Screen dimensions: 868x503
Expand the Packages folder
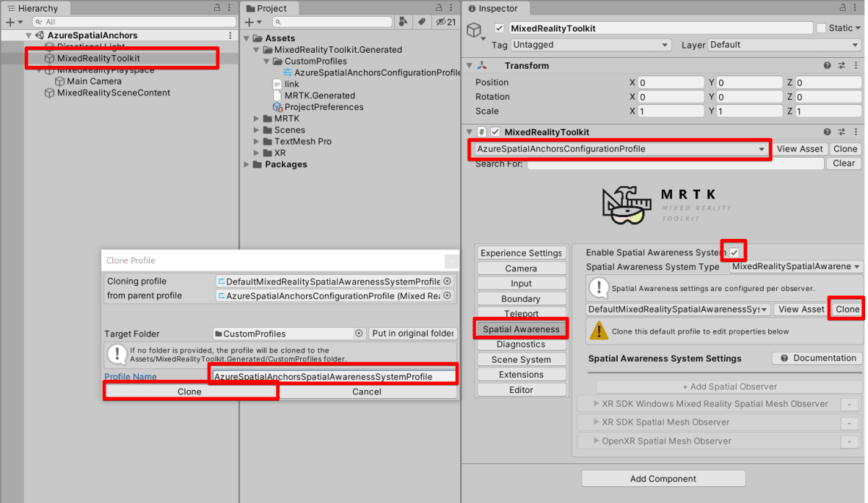pyautogui.click(x=248, y=164)
